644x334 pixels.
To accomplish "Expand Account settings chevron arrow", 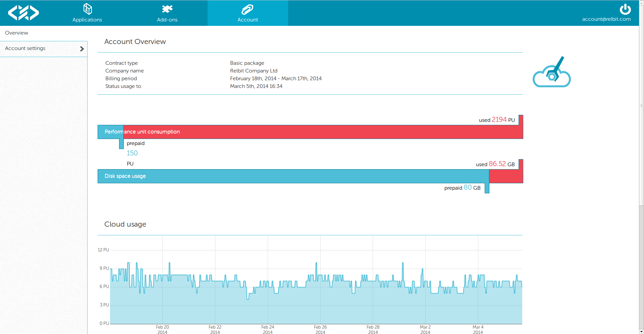I will (82, 49).
